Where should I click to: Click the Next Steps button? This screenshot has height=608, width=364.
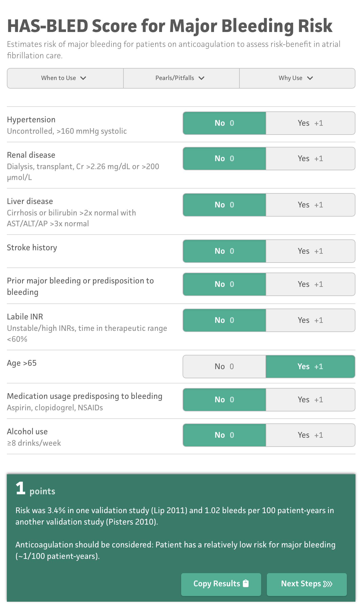pos(307,584)
